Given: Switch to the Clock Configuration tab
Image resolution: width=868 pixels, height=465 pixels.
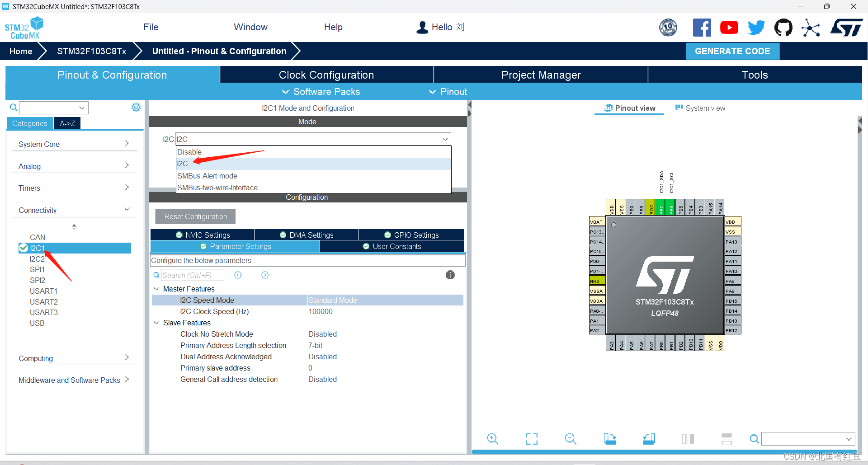Looking at the screenshot, I should tap(326, 75).
